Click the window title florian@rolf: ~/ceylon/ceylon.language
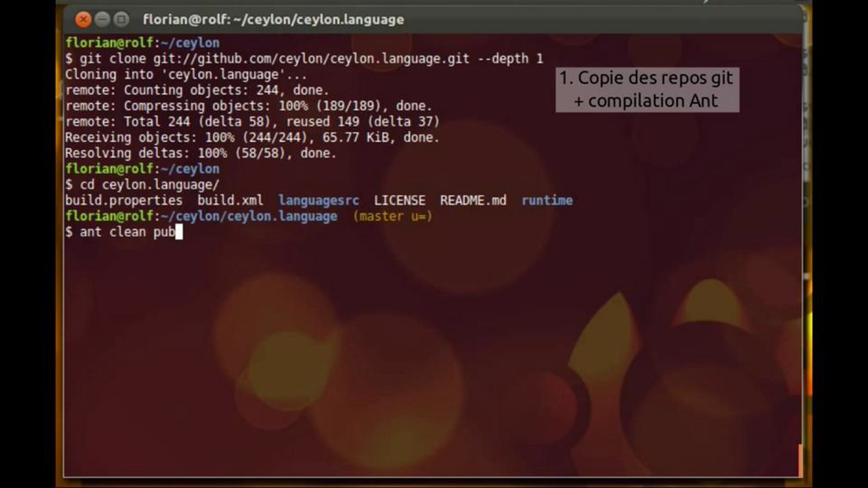 (x=273, y=20)
